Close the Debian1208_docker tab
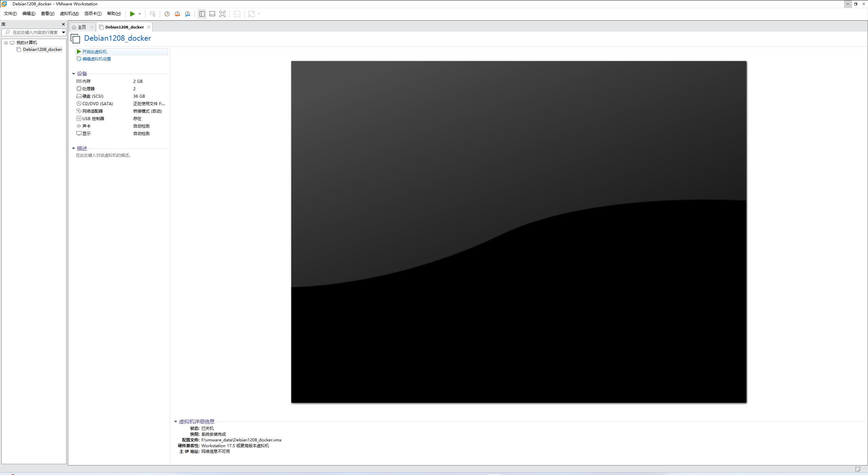868x475 pixels. [149, 27]
